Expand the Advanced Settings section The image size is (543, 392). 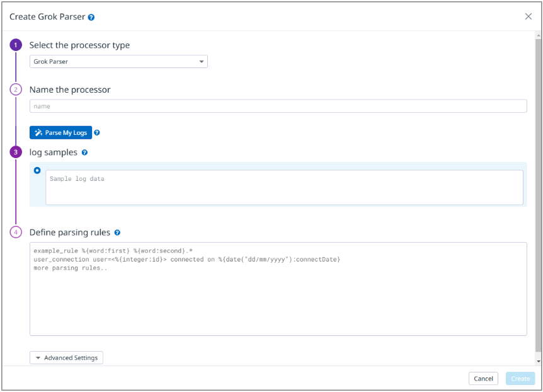pyautogui.click(x=66, y=357)
